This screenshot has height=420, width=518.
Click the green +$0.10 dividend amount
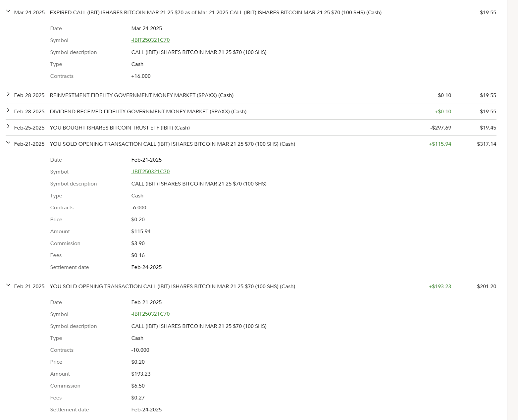click(443, 112)
